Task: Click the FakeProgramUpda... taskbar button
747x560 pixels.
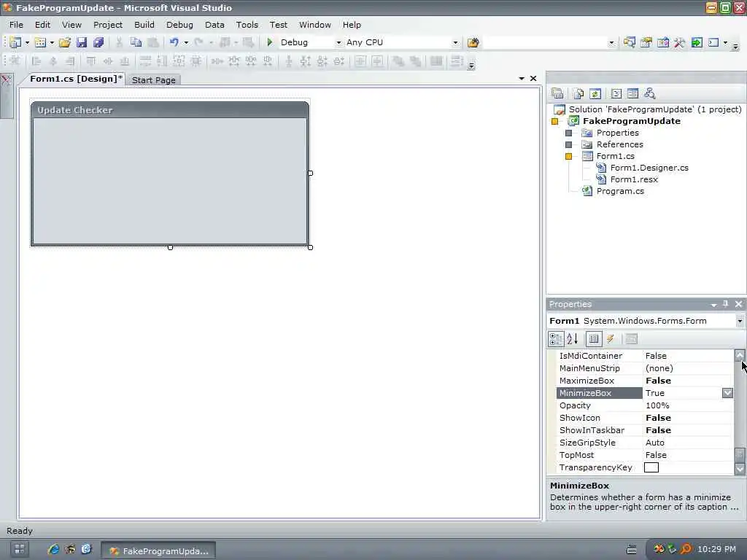Action: (158, 551)
